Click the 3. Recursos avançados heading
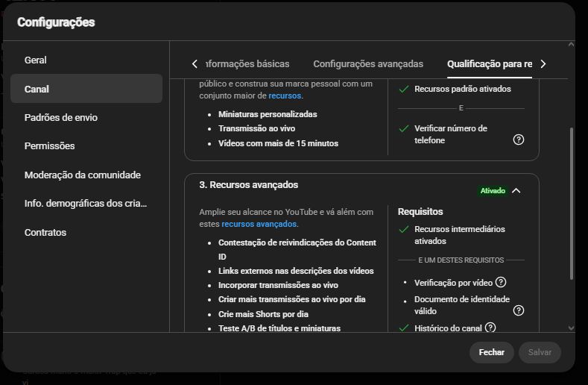 tap(249, 185)
